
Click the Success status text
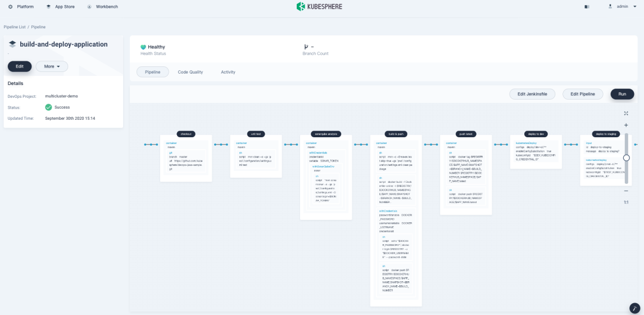pos(62,107)
